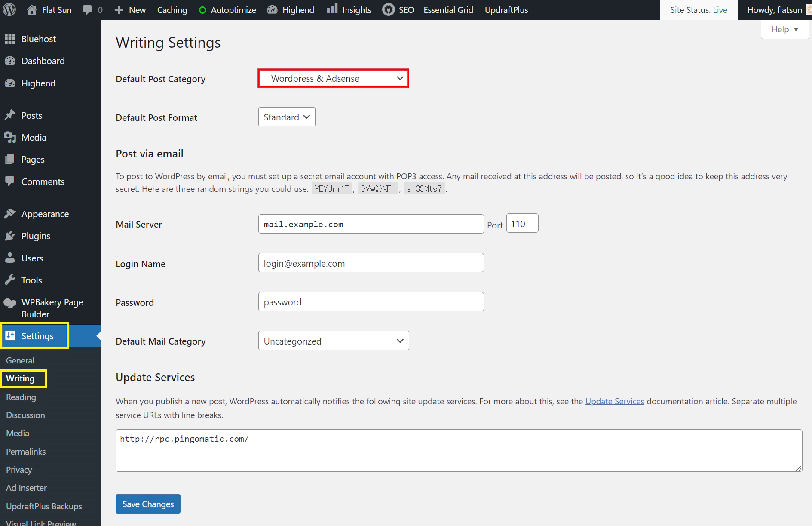812x526 pixels.
Task: Open Media settings submenu item
Action: pos(18,433)
